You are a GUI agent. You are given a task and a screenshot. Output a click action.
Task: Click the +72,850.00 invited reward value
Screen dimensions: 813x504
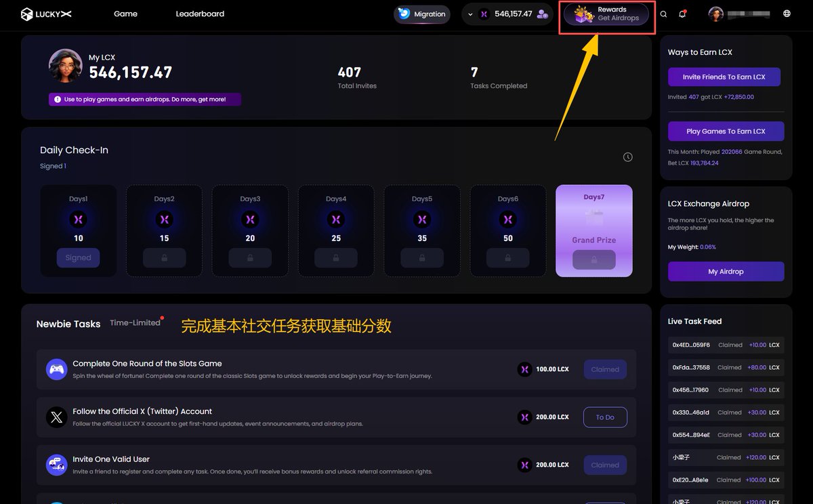coord(738,98)
